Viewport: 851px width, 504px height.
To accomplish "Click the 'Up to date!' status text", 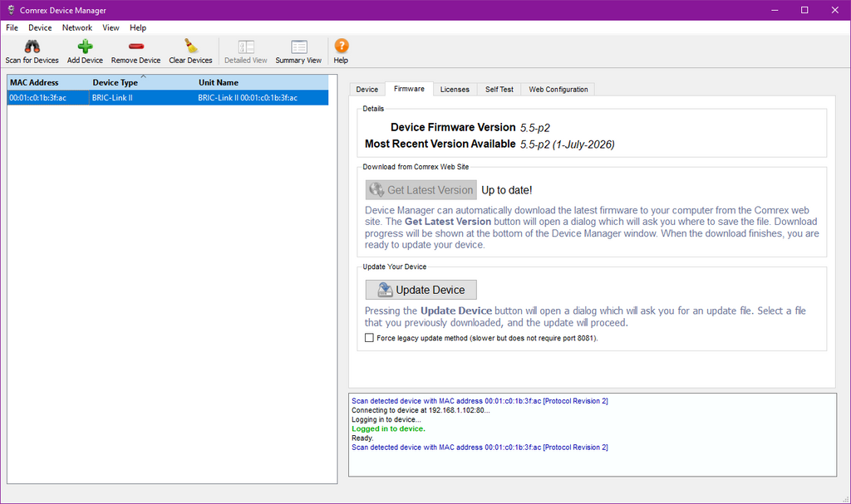I will point(507,190).
